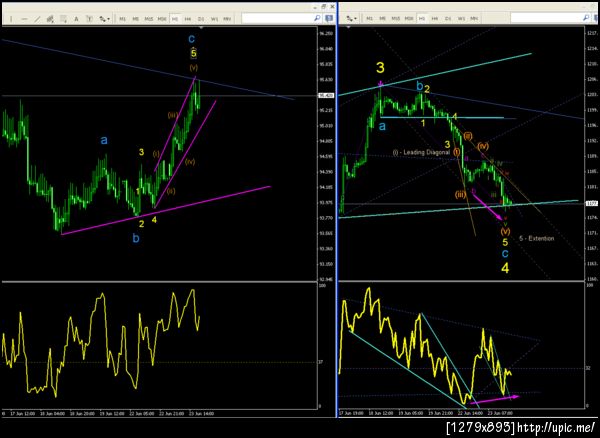This screenshot has height=438, width=600.
Task: Switch right window to M15 timeframe
Action: (396, 18)
